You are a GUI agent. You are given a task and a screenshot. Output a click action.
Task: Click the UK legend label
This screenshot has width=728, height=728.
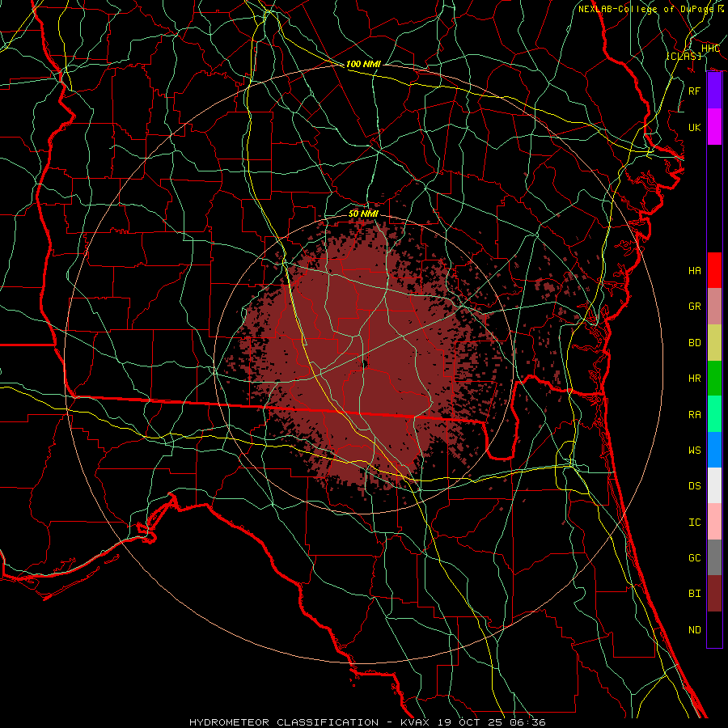(x=695, y=127)
